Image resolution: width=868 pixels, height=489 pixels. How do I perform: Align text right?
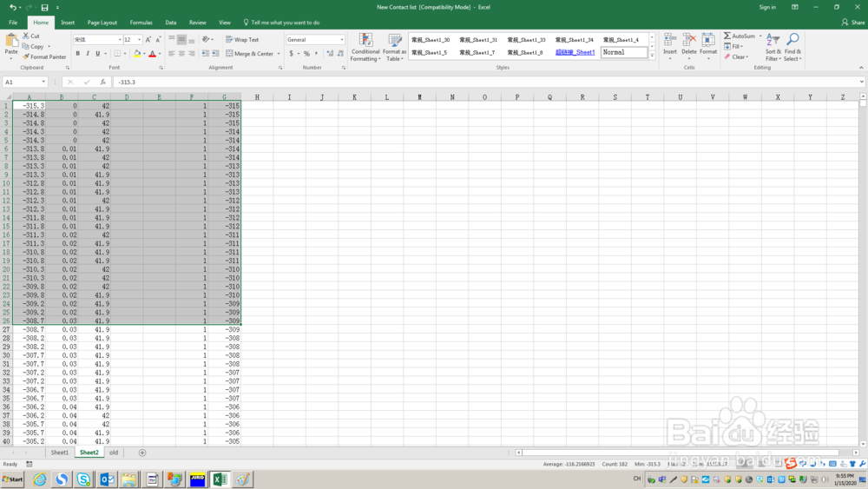pos(192,54)
